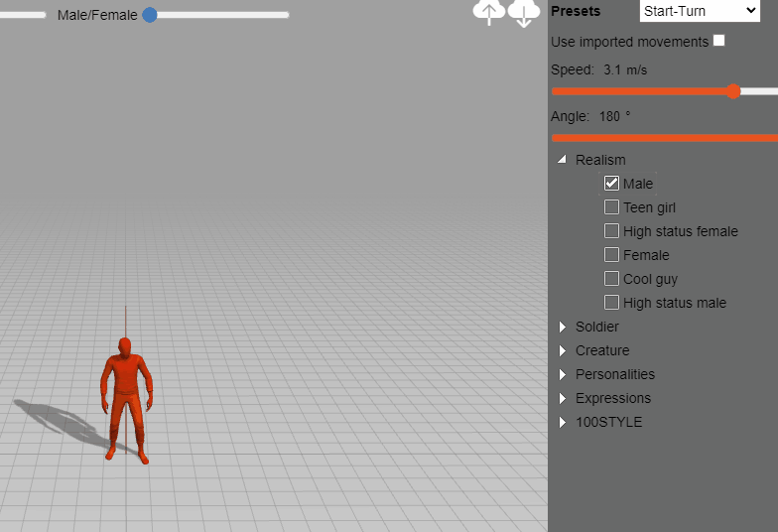Click the Speed value '3.1 m/s'
Screen dimensions: 778x532
(x=625, y=69)
